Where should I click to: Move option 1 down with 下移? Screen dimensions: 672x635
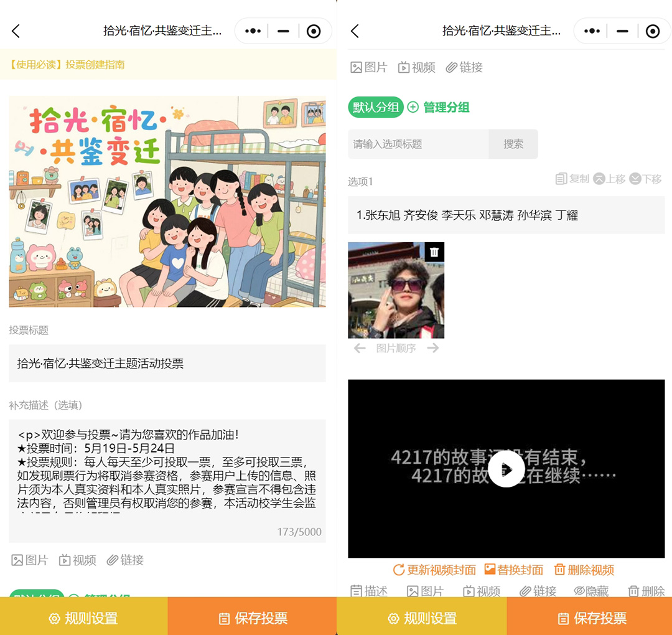point(645,179)
